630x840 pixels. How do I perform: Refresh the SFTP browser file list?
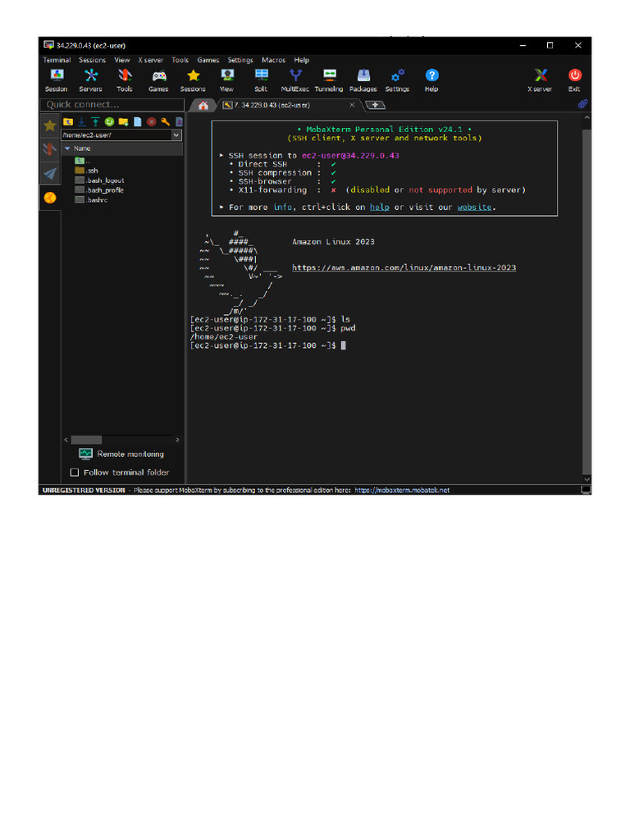[108, 121]
